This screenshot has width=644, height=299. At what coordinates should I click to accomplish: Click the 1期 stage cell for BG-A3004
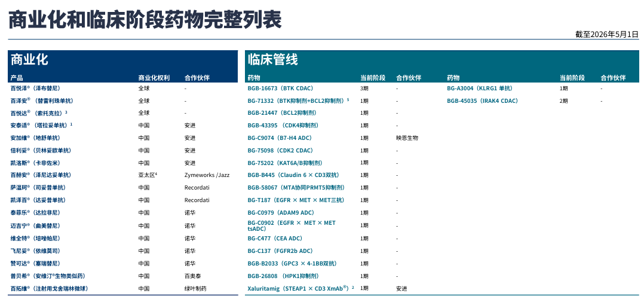[x=564, y=88]
